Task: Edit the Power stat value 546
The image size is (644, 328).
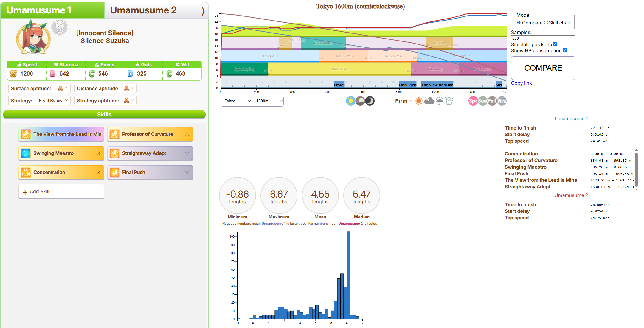Action: point(103,74)
